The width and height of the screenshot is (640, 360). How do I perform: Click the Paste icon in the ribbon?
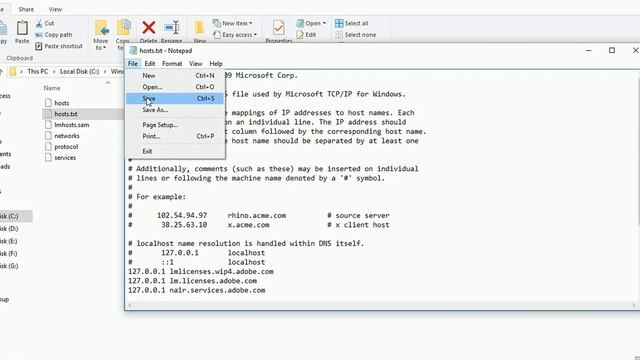pos(22,28)
